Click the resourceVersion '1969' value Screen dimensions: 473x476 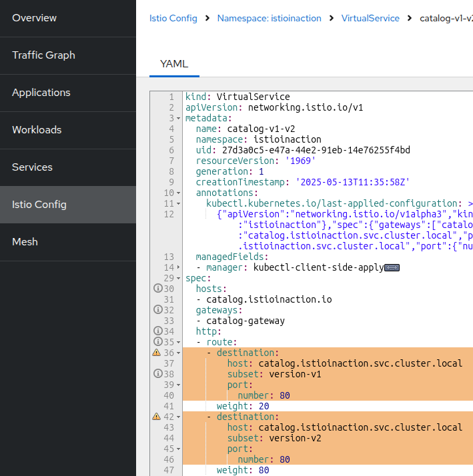point(300,161)
